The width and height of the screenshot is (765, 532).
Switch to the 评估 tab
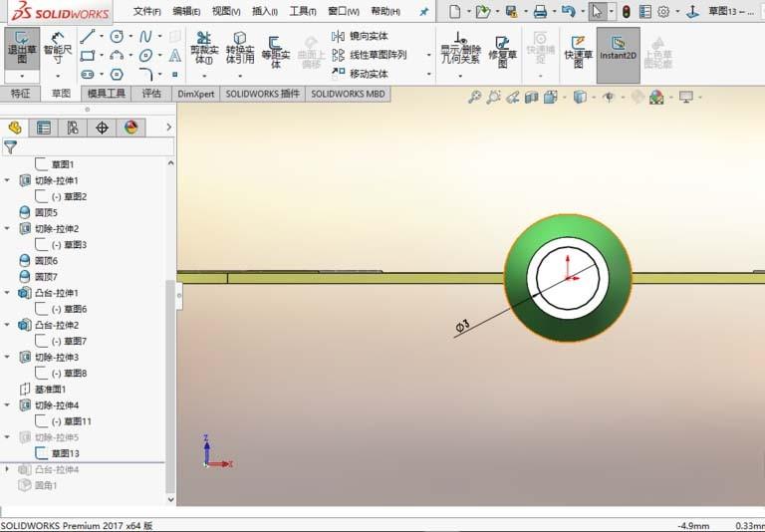(151, 94)
